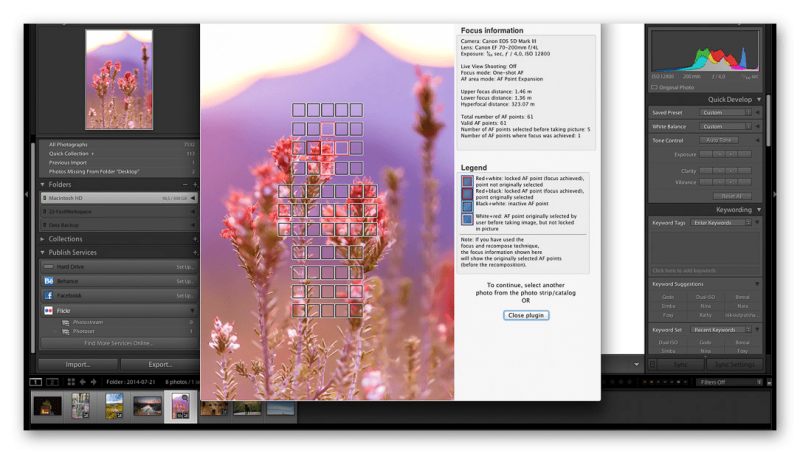Image resolution: width=800 pixels, height=454 pixels.
Task: Select the first dark thumbnail in the filmstrip
Action: [x=47, y=406]
